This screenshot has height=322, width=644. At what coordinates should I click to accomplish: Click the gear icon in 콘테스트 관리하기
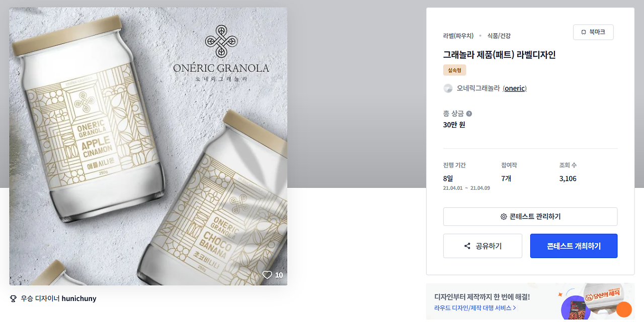[503, 217]
